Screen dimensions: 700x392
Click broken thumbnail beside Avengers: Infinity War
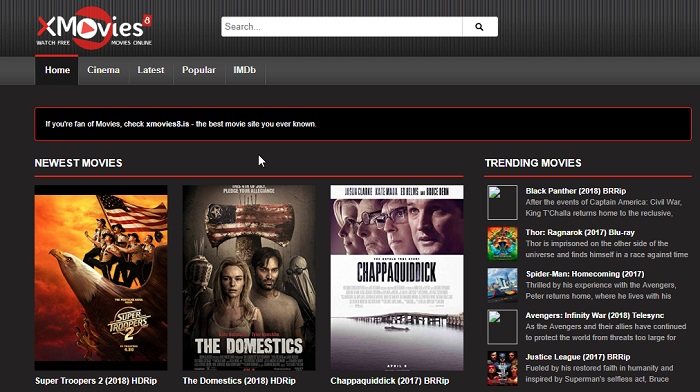click(502, 327)
